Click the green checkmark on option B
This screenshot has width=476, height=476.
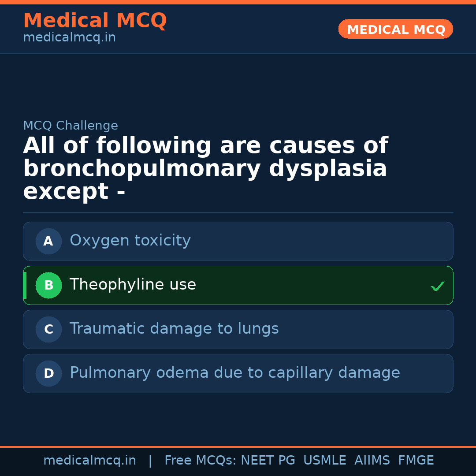[438, 286]
